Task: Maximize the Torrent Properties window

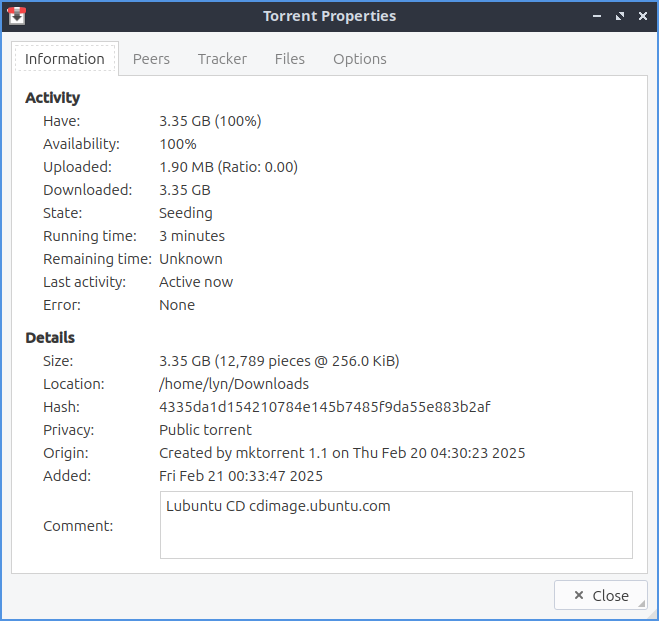Action: tap(620, 16)
